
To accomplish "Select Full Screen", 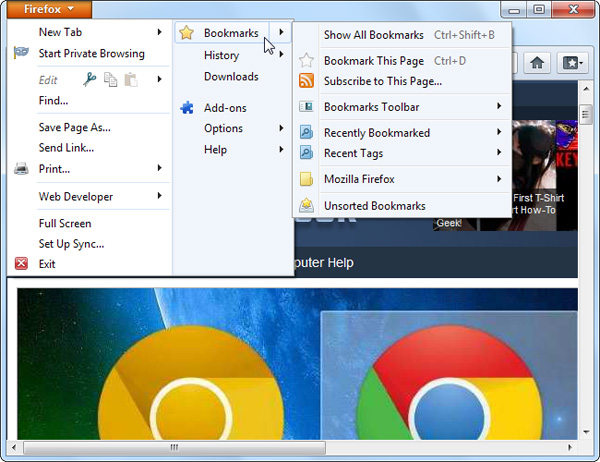I will coord(89,224).
